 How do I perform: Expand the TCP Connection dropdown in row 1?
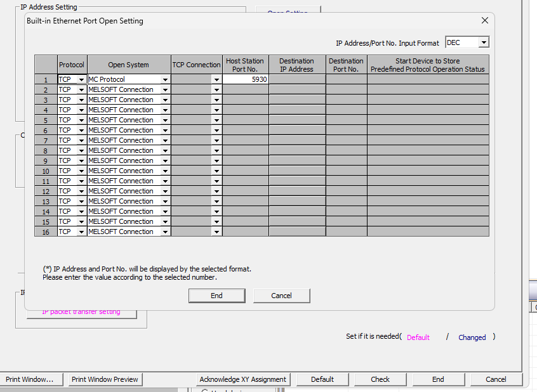[216, 80]
